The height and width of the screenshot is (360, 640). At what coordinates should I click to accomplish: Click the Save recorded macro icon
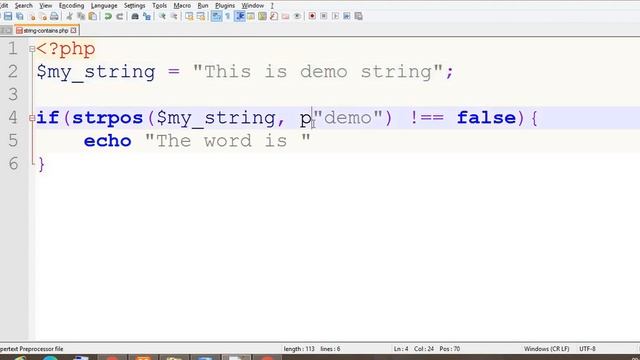359,16
